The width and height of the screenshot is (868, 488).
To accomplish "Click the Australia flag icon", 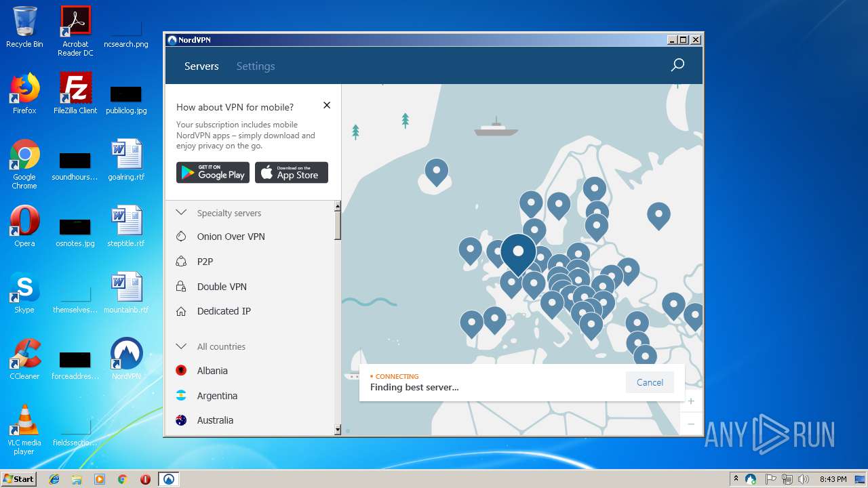I will tap(181, 420).
